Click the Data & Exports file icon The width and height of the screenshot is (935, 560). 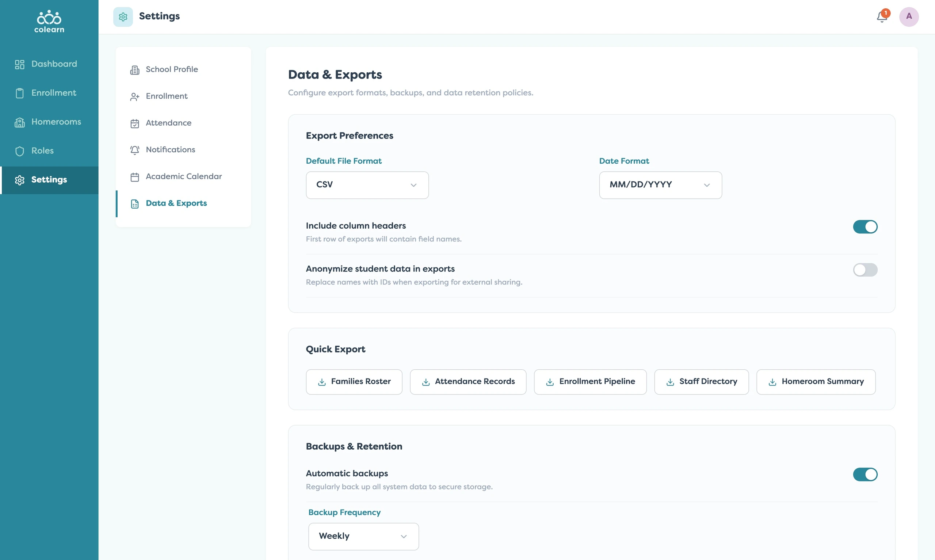[x=135, y=204]
